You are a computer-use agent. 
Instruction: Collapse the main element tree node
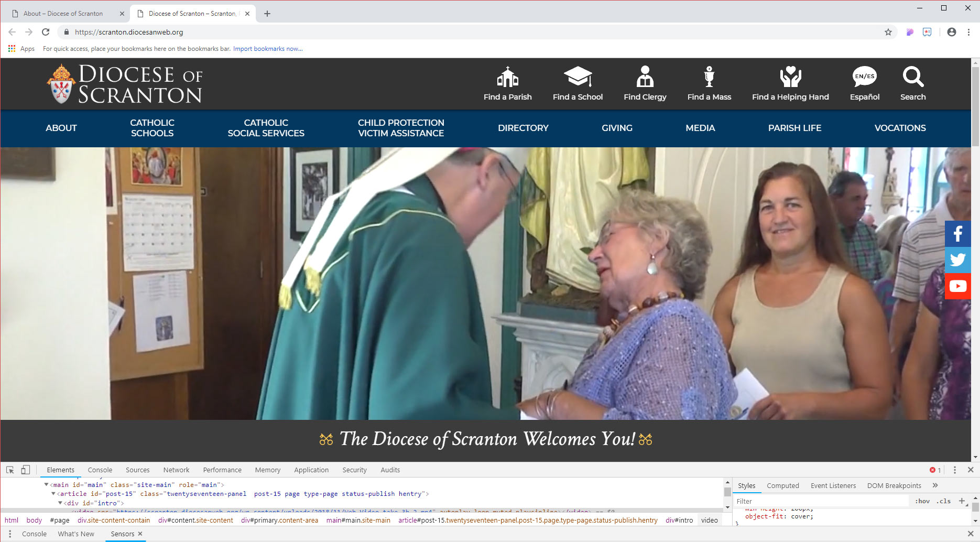click(x=47, y=485)
